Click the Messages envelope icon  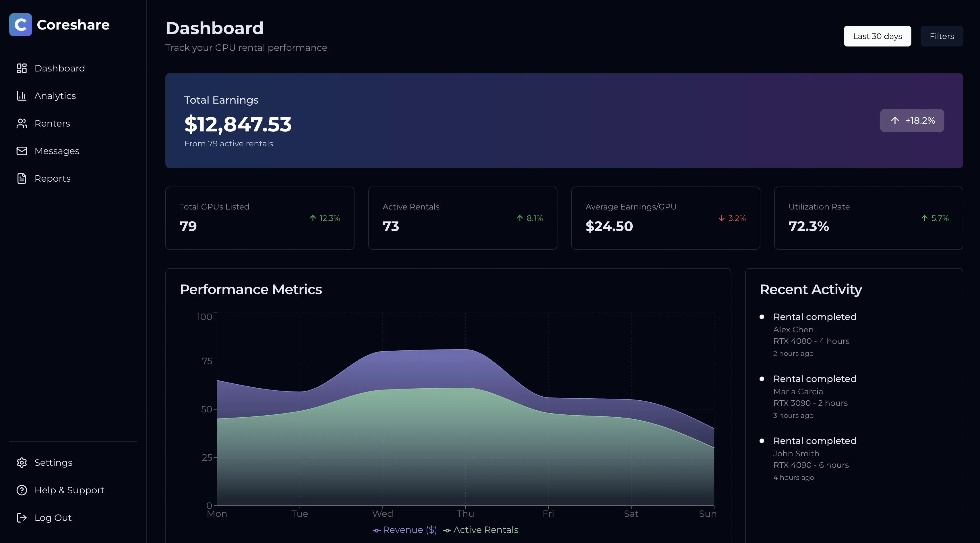pos(22,151)
